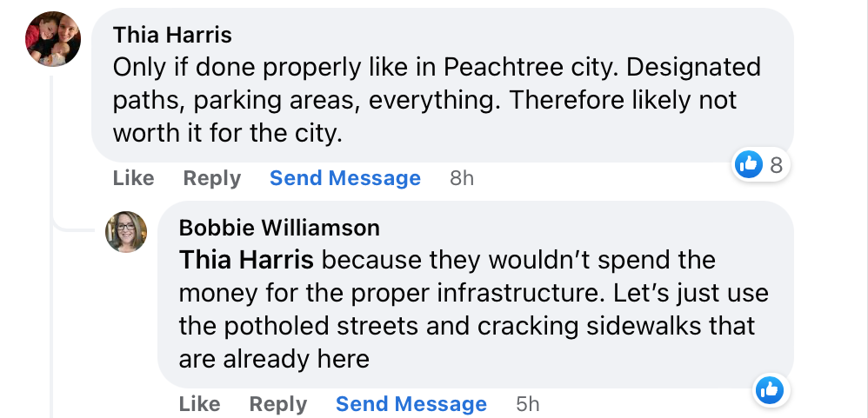The image size is (868, 418).
Task: Send Message to Thia Harris
Action: (344, 178)
